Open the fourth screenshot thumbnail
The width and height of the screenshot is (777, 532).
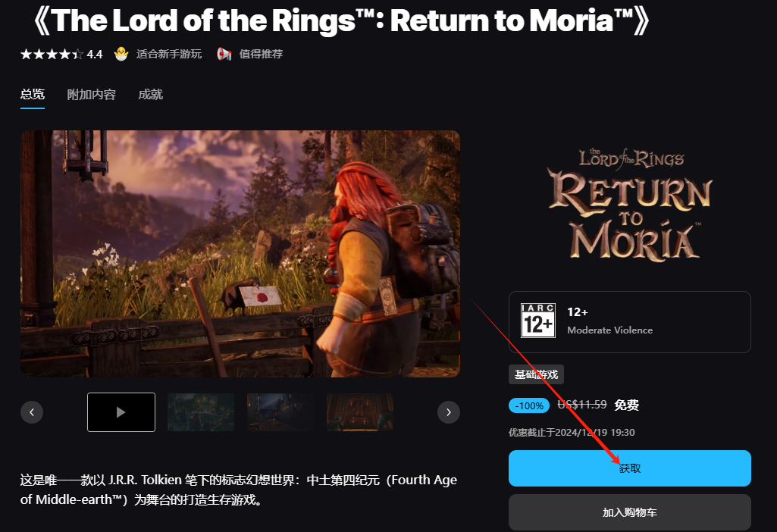[360, 412]
